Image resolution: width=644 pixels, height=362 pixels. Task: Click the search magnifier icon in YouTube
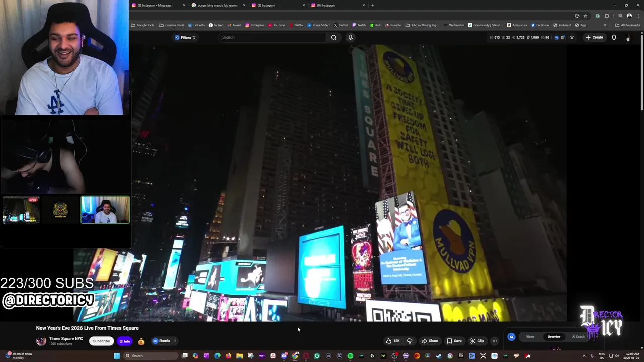pyautogui.click(x=334, y=37)
